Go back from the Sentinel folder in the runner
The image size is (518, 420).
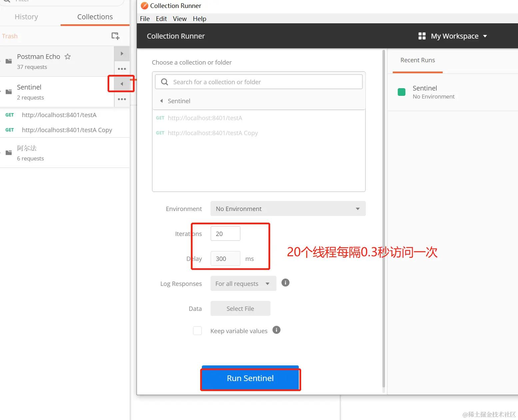click(162, 101)
